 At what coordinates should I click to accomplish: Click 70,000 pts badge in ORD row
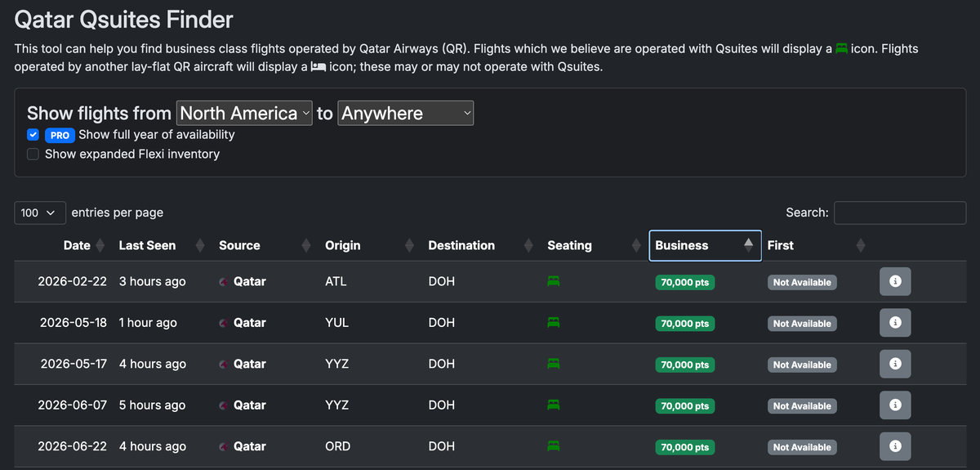[x=684, y=447]
